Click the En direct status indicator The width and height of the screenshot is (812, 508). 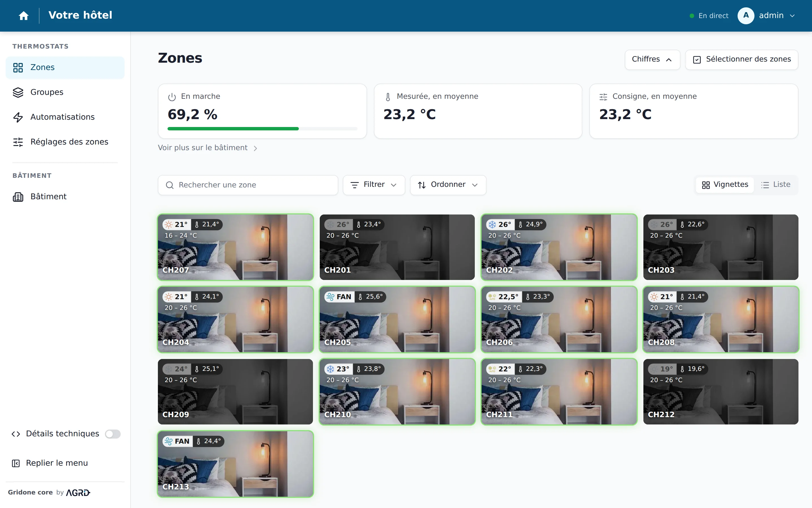[709, 16]
